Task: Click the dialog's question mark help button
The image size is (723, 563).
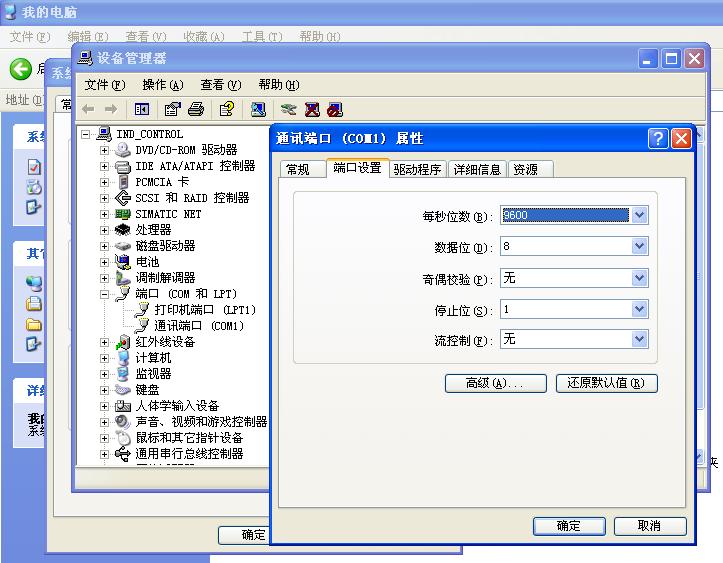Action: coord(657,139)
